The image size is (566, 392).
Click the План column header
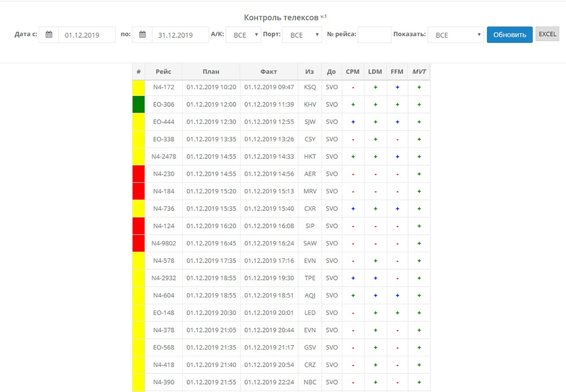pyautogui.click(x=211, y=71)
